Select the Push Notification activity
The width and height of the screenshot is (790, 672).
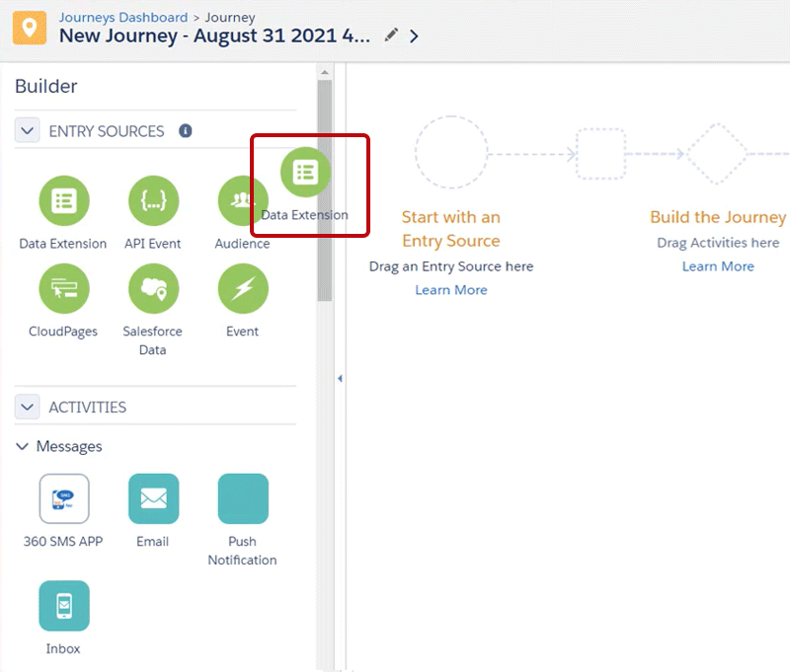[242, 498]
